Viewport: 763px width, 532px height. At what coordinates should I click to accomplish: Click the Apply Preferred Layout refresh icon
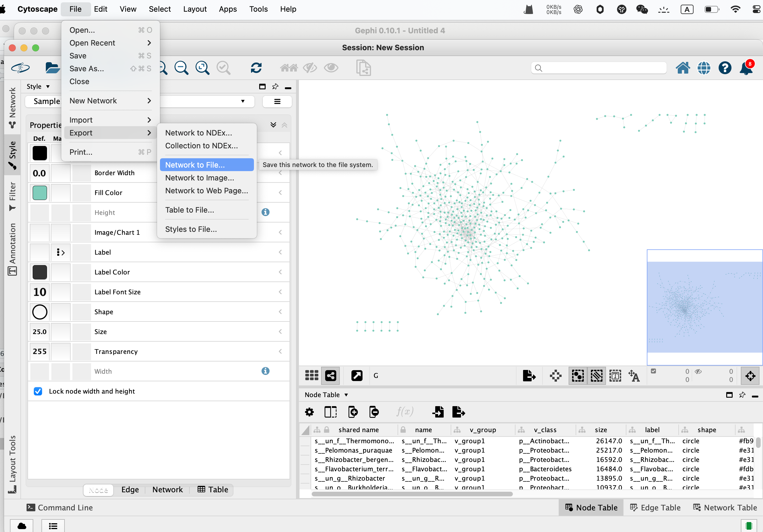pos(256,68)
